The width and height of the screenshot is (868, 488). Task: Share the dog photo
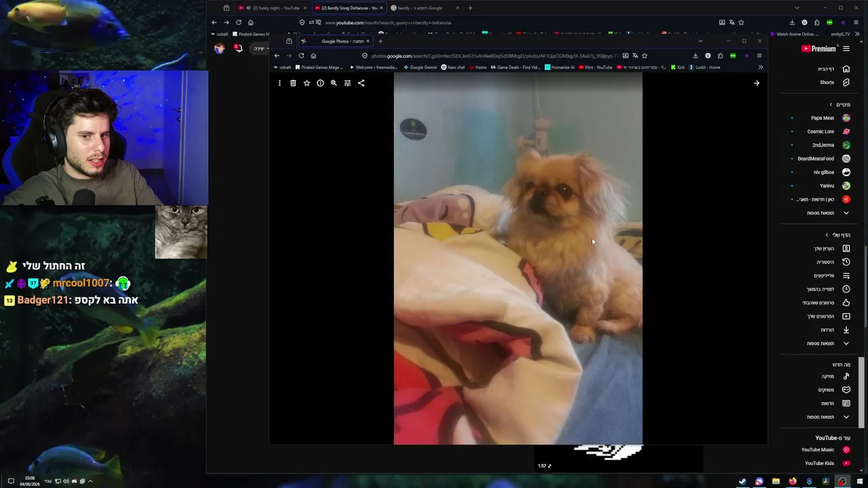[361, 83]
